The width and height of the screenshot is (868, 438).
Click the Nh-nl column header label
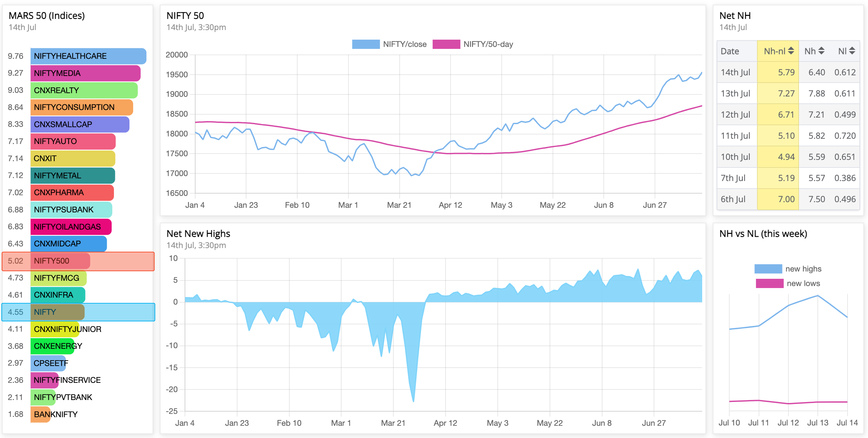point(775,51)
